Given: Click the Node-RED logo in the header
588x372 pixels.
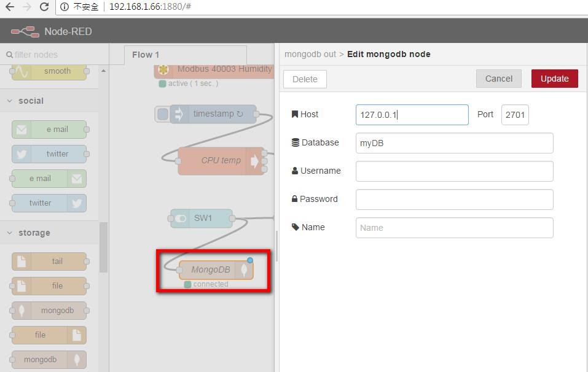Looking at the screenshot, I should point(23,31).
